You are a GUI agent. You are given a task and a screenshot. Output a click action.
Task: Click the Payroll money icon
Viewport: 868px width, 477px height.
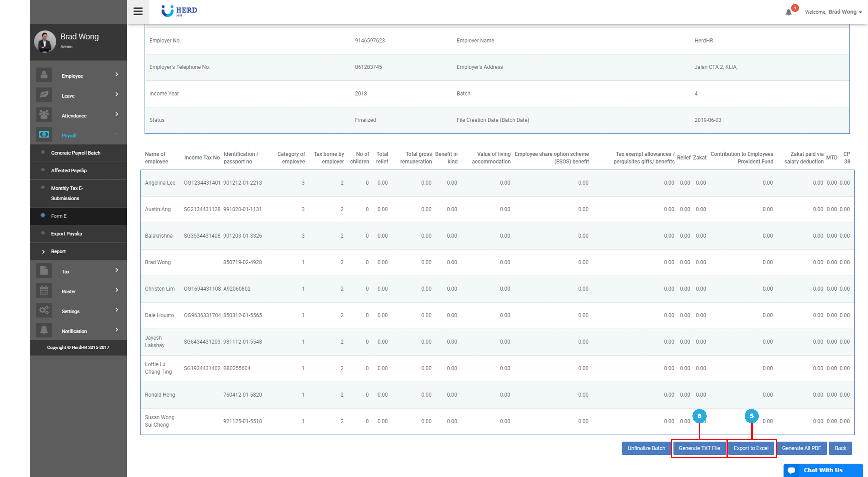tap(44, 134)
